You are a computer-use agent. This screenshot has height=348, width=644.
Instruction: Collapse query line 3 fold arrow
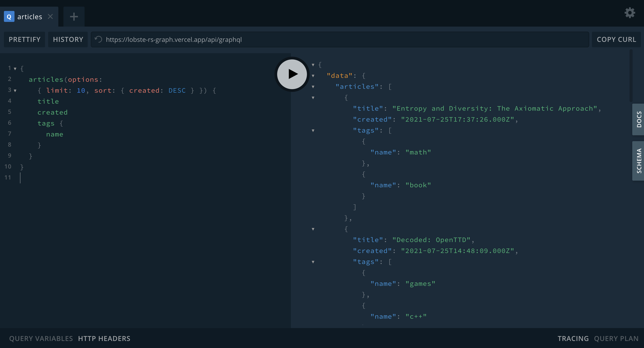pyautogui.click(x=15, y=91)
